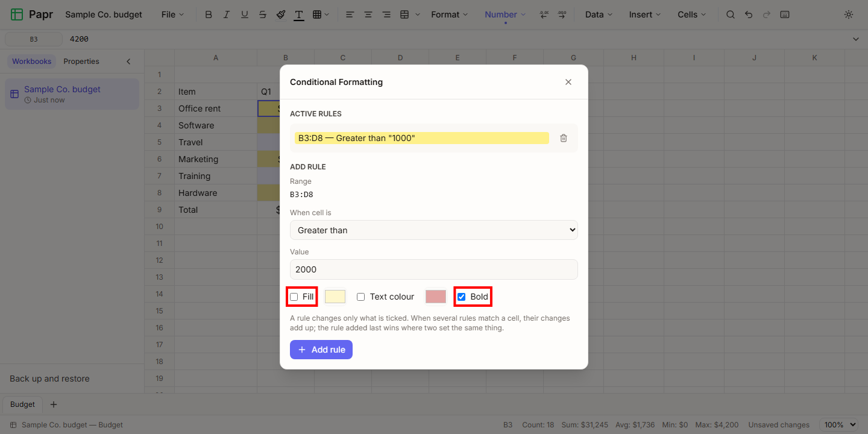Open the 'When cell is' condition dropdown
Screen dimensions: 868x434
point(434,230)
